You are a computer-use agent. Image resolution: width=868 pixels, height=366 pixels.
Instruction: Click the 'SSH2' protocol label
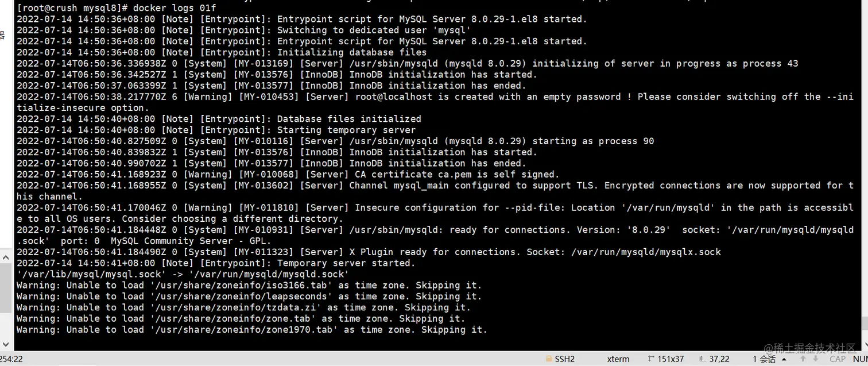coord(565,359)
